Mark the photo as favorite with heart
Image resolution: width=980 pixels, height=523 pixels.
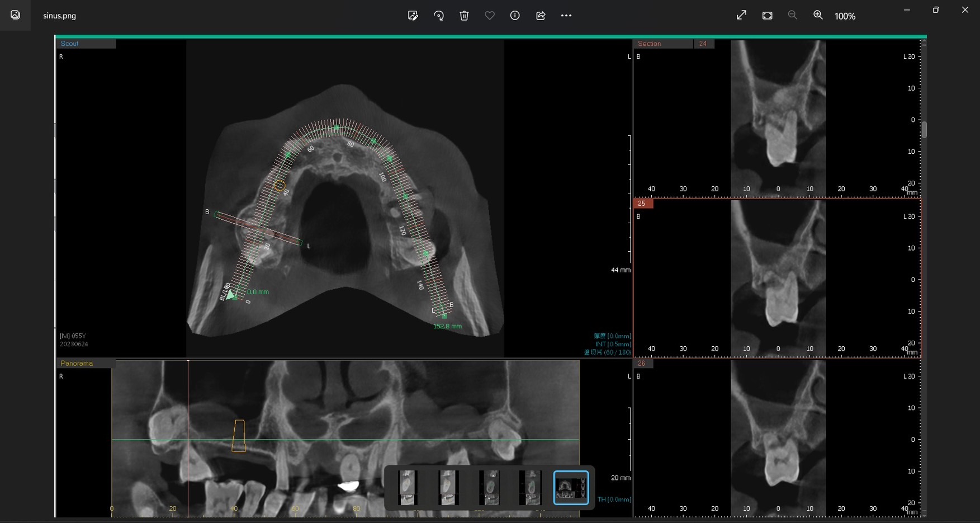(x=490, y=16)
